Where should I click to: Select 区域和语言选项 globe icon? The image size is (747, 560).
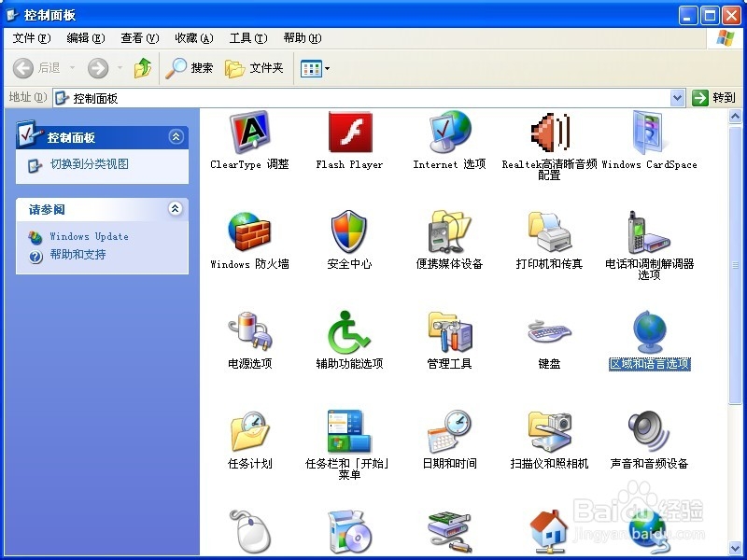point(649,332)
